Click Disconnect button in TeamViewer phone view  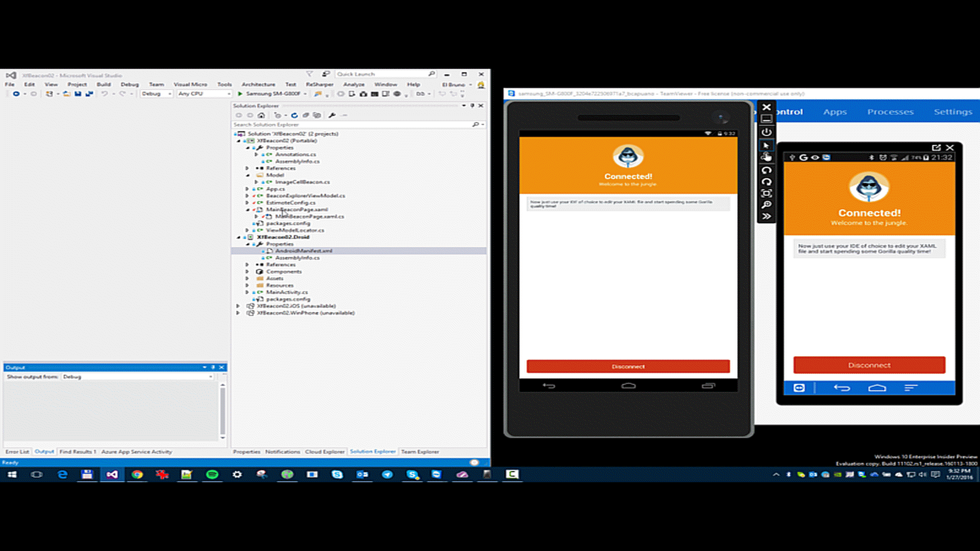click(869, 365)
